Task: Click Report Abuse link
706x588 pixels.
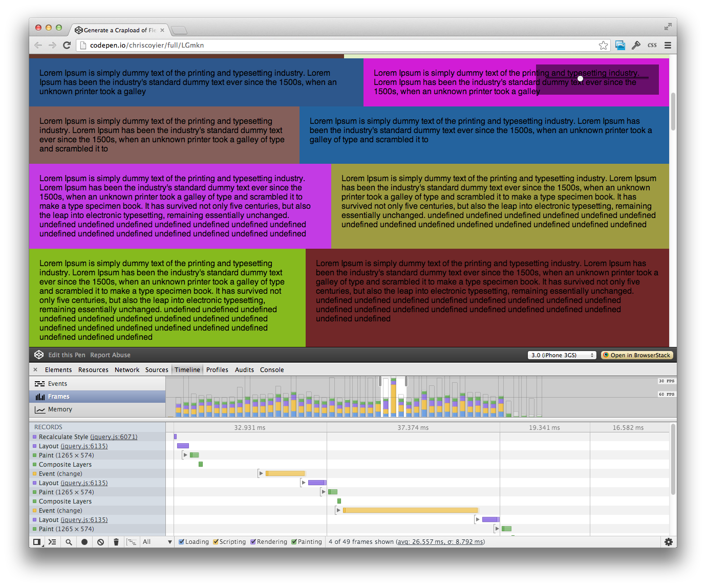Action: click(110, 355)
